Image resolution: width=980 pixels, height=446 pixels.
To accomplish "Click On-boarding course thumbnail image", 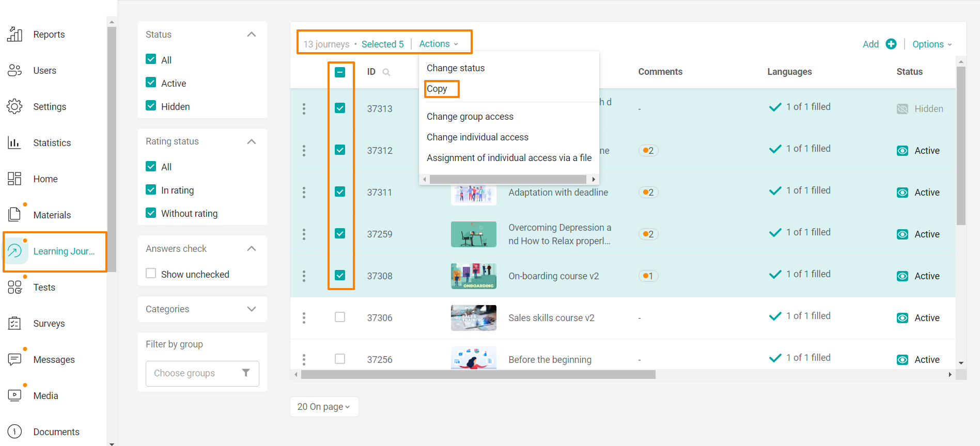I will click(x=474, y=276).
